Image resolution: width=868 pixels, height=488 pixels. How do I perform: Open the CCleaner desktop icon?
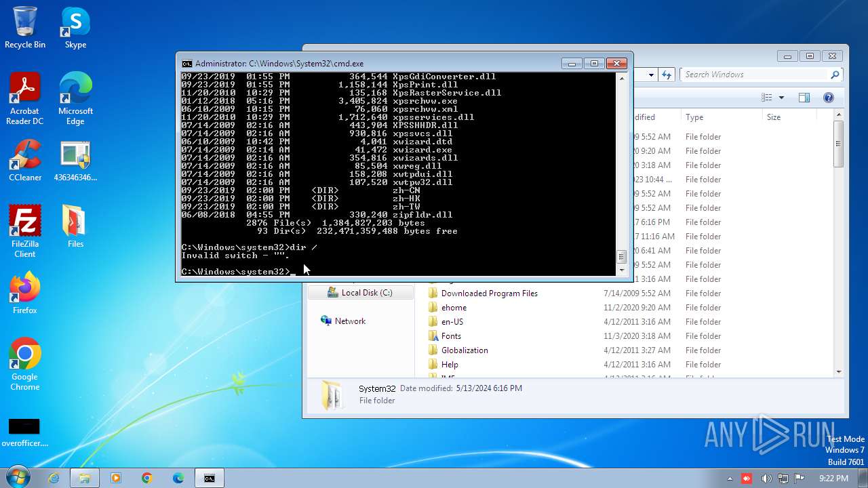pos(25,161)
